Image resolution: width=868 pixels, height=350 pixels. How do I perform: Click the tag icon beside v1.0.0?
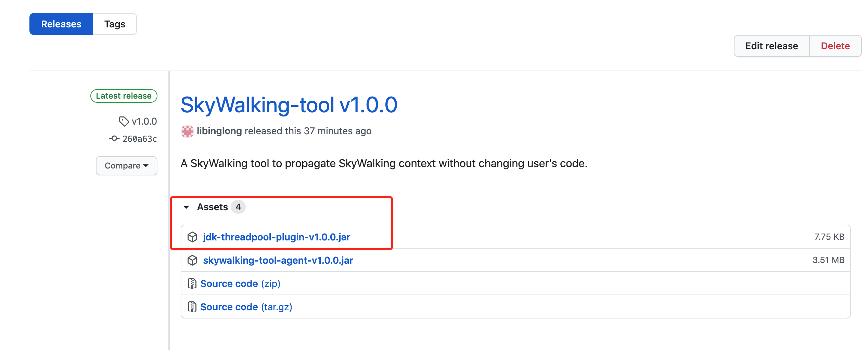[124, 121]
